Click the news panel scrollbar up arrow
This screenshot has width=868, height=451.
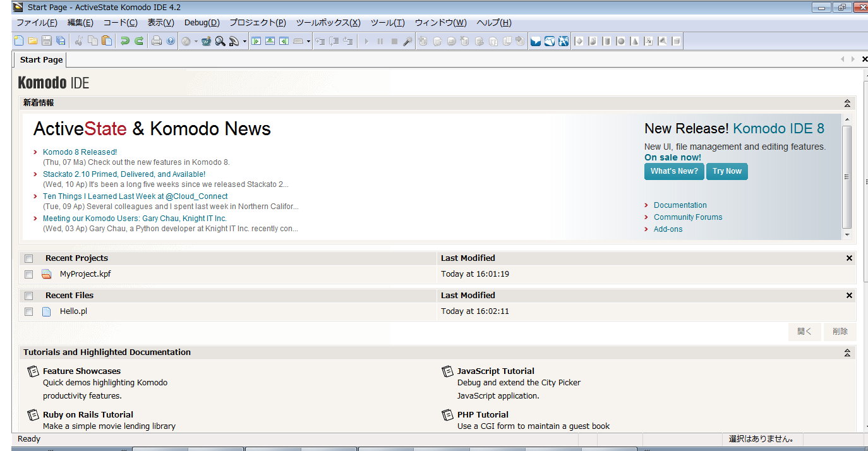click(847, 119)
